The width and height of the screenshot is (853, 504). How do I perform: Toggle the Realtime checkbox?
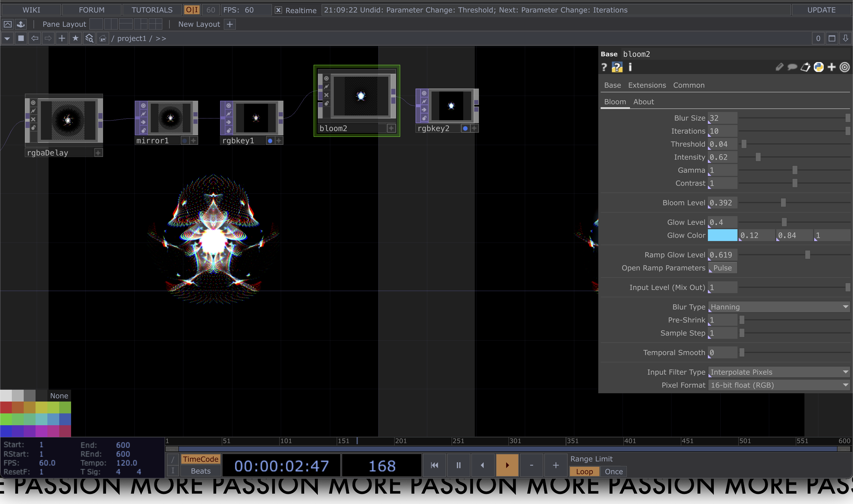278,10
